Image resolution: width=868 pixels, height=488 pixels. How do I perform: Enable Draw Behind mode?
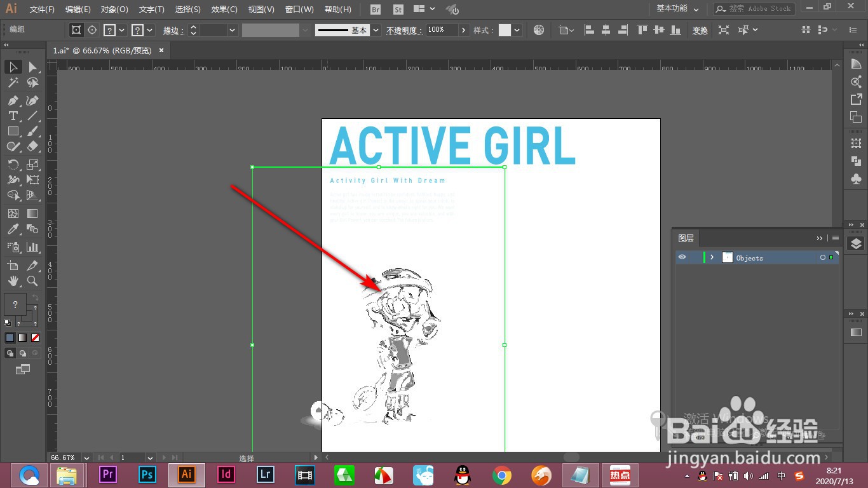23,353
